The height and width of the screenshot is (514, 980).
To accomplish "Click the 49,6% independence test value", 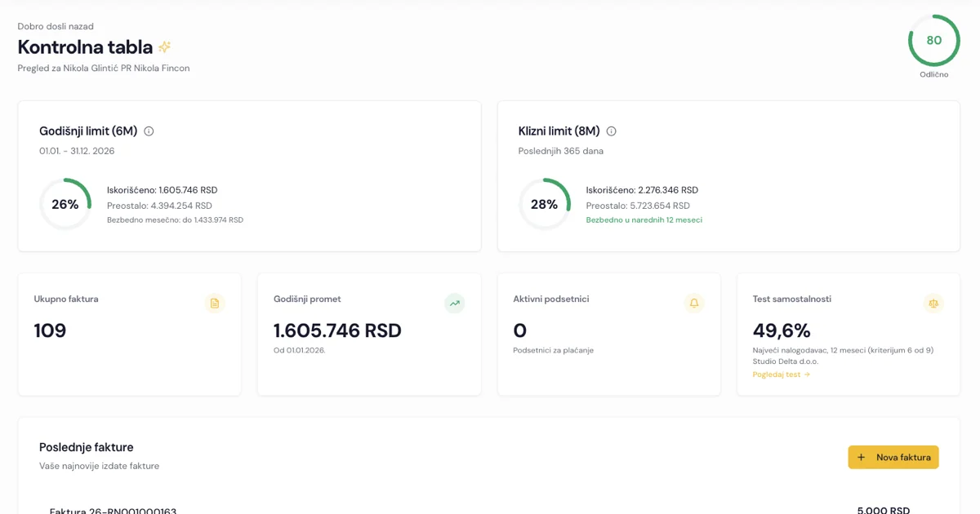I will pyautogui.click(x=782, y=330).
